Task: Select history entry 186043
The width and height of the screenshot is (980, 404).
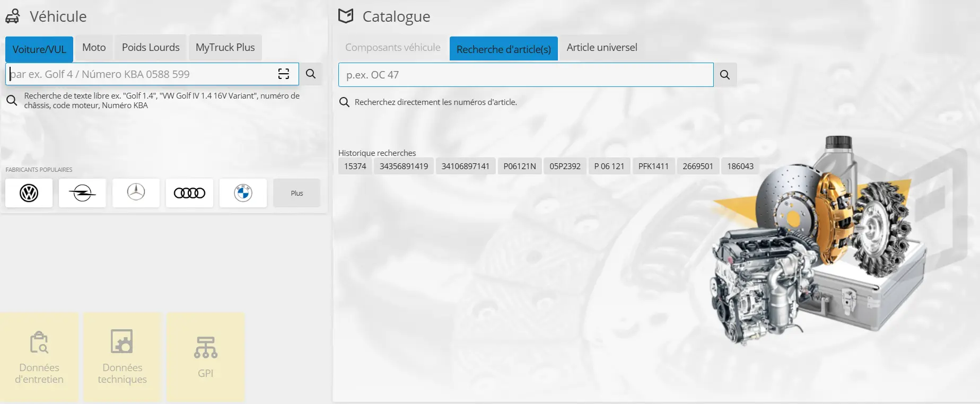Action: pyautogui.click(x=740, y=166)
